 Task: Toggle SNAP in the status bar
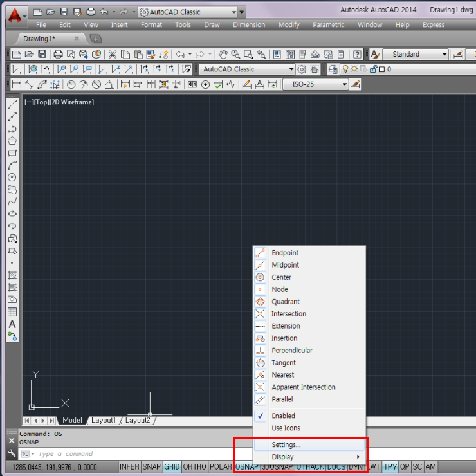coord(151,466)
